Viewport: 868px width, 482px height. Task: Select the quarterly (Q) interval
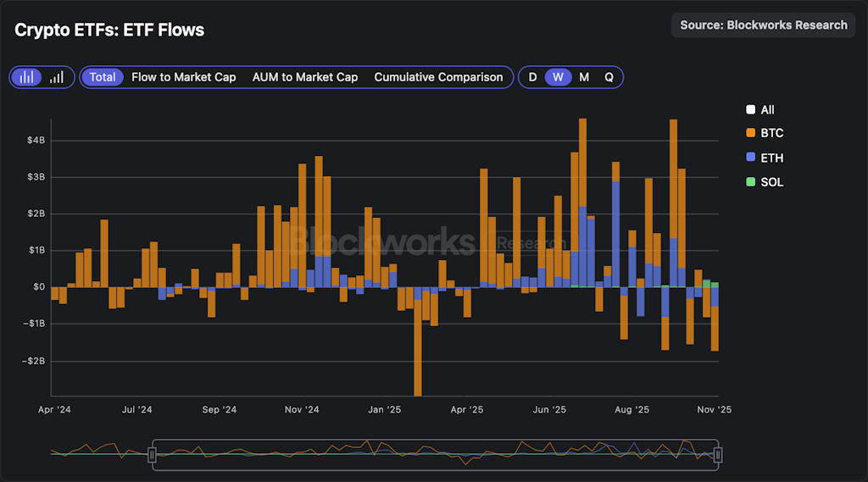(x=609, y=77)
